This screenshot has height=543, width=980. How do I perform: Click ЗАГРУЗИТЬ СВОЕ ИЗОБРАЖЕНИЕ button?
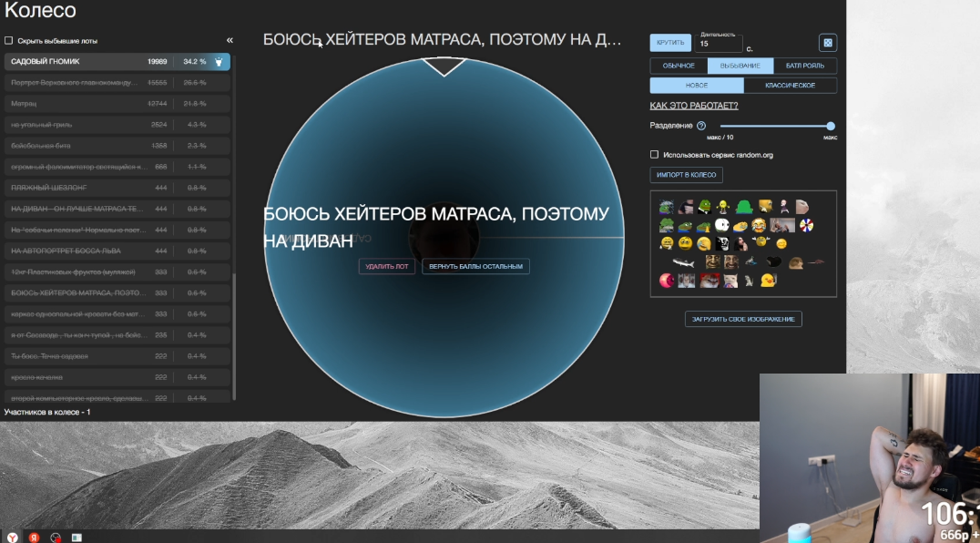[x=743, y=319]
